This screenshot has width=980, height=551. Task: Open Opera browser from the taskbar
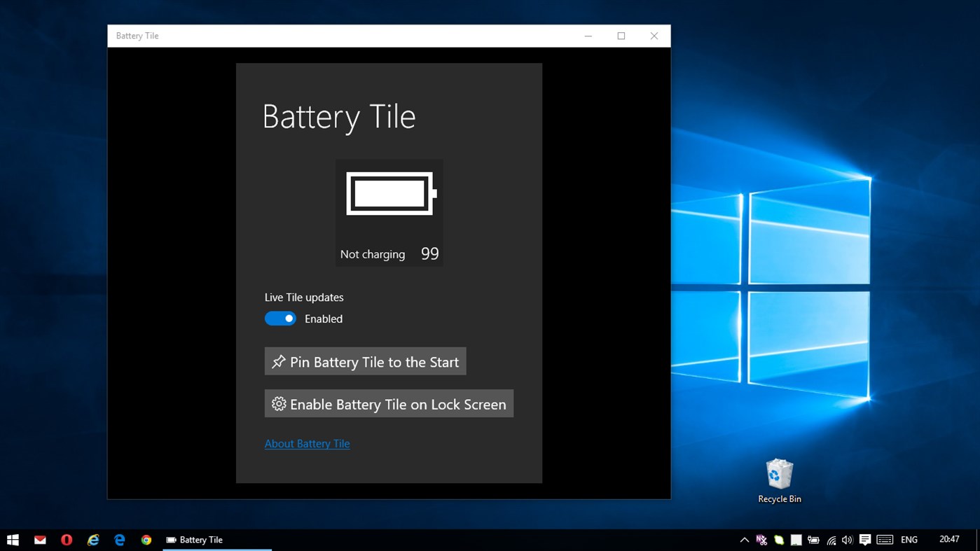point(67,540)
